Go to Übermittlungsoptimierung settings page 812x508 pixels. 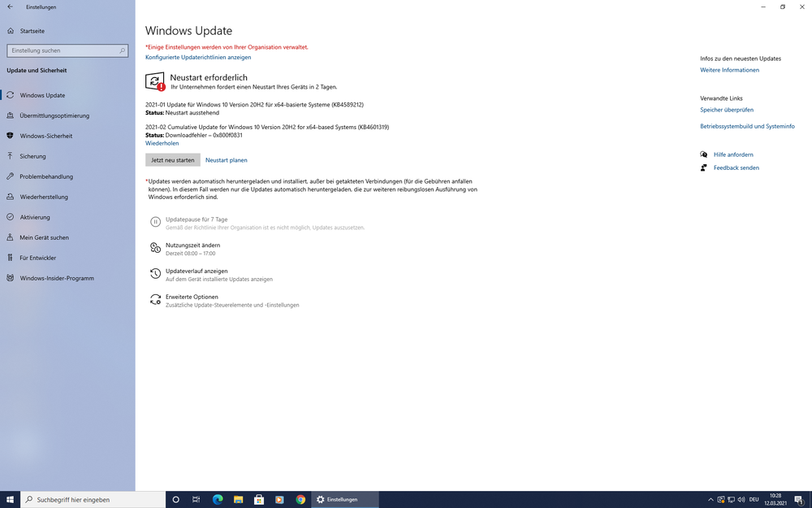(54, 115)
